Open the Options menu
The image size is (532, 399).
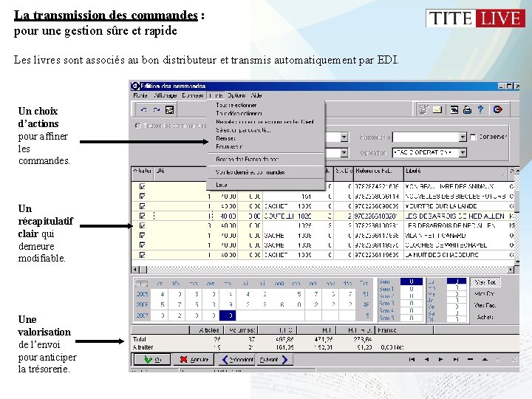(x=236, y=95)
